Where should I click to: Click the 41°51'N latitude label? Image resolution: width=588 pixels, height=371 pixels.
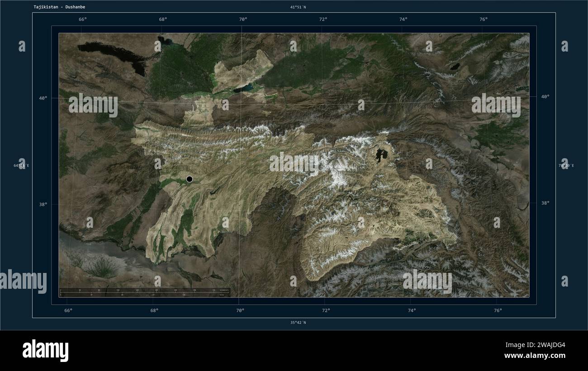[x=298, y=7]
